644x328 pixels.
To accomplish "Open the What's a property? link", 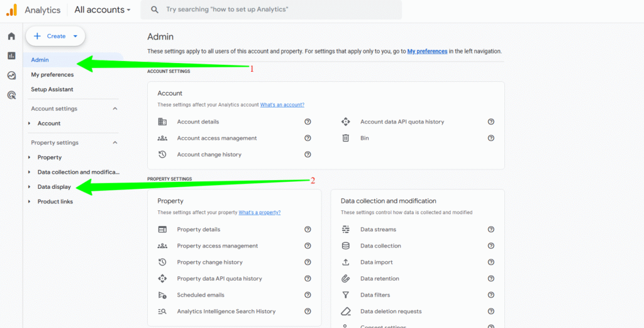I will 260,213.
